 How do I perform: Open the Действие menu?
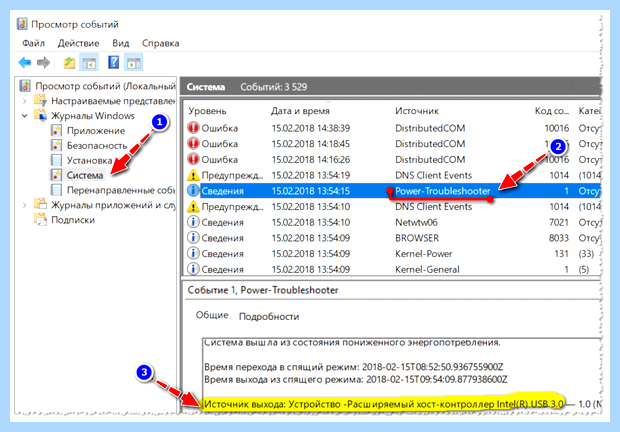pyautogui.click(x=78, y=43)
